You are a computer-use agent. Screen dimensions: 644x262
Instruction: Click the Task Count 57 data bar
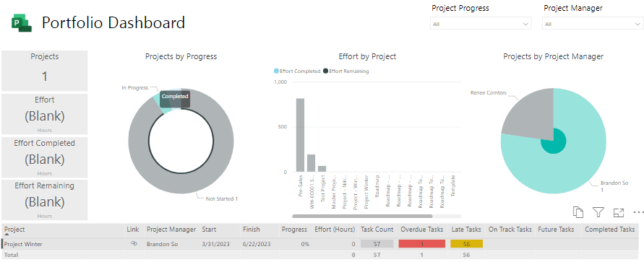pos(377,244)
